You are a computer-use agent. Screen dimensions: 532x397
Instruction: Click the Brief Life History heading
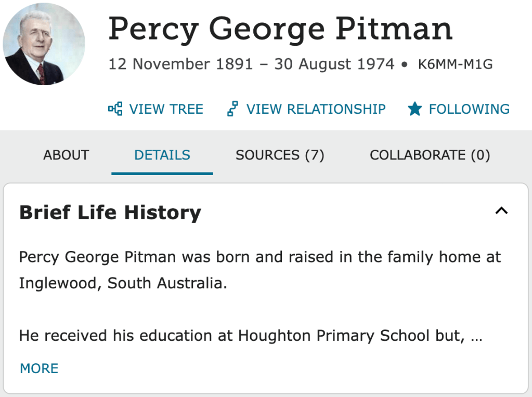tap(110, 213)
